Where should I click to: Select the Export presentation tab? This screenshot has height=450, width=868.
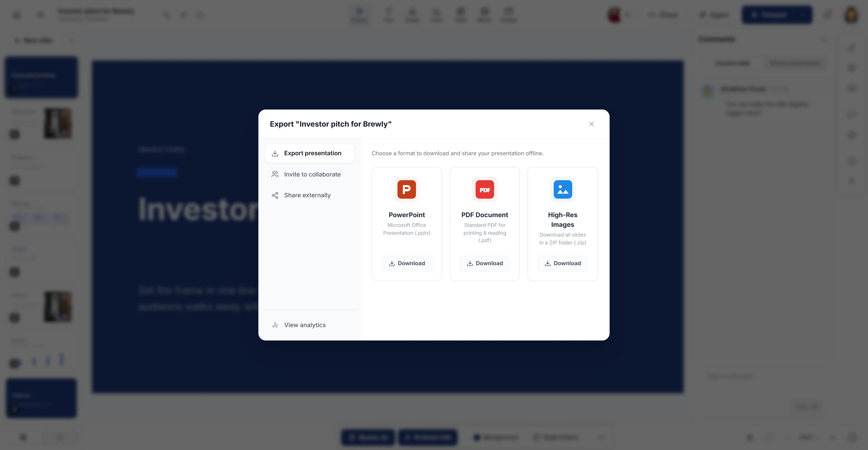click(309, 153)
